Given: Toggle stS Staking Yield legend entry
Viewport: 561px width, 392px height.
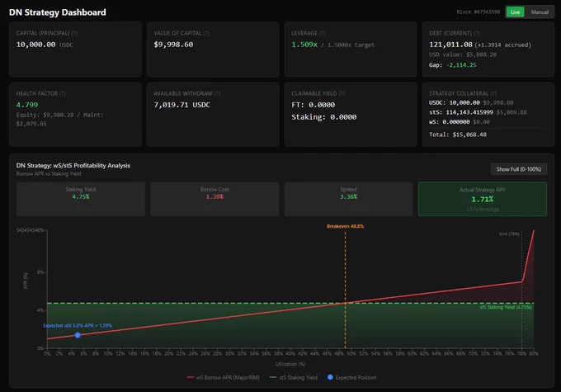Looking at the screenshot, I should tap(294, 377).
